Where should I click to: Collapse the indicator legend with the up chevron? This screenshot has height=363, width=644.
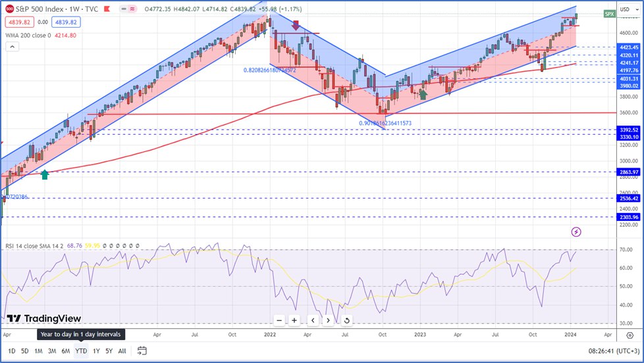(x=13, y=47)
